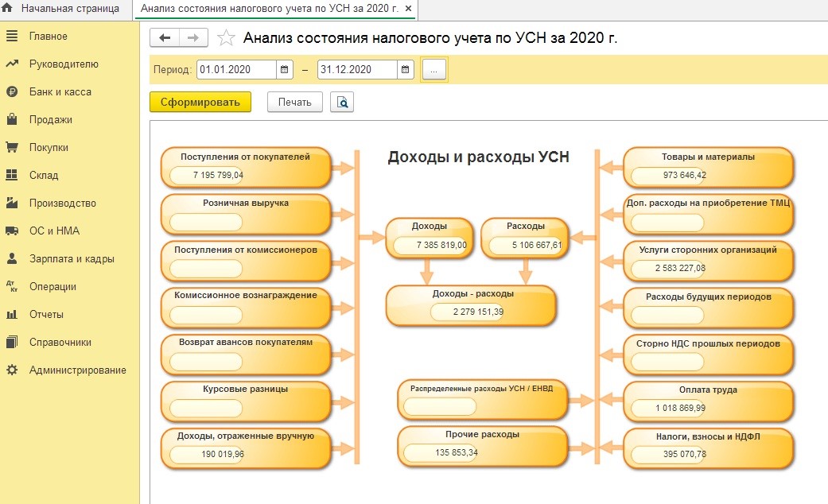Open calendar for the period start date
The image size is (828, 504).
284,70
